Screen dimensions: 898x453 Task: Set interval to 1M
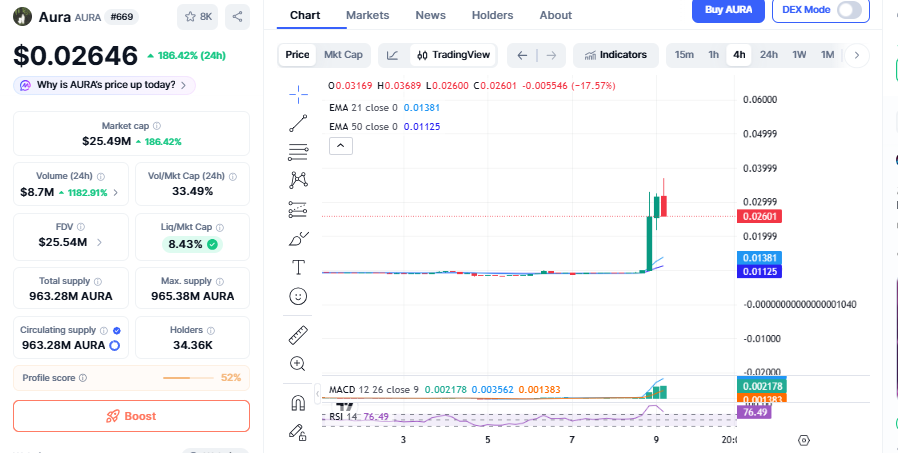(x=827, y=55)
